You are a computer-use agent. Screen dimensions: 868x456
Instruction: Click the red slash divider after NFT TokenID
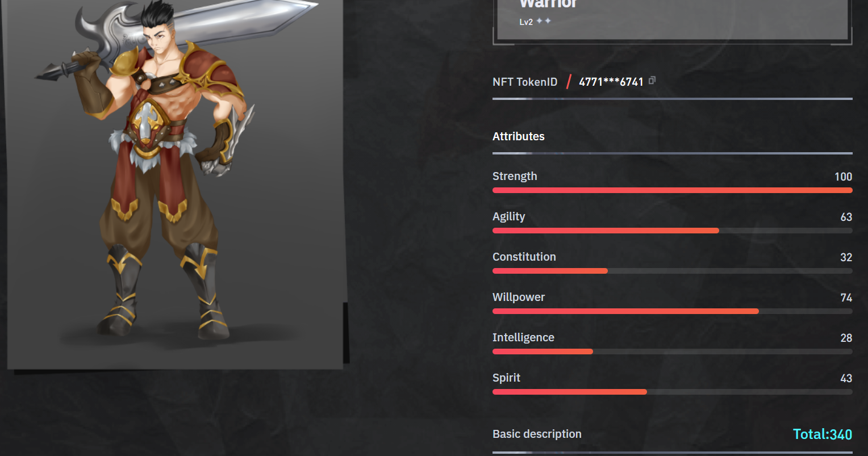569,82
